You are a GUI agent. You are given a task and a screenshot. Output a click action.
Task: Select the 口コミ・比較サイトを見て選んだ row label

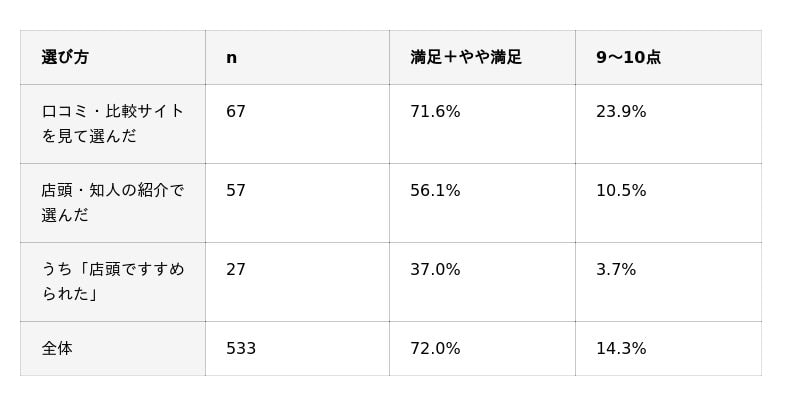(x=113, y=124)
